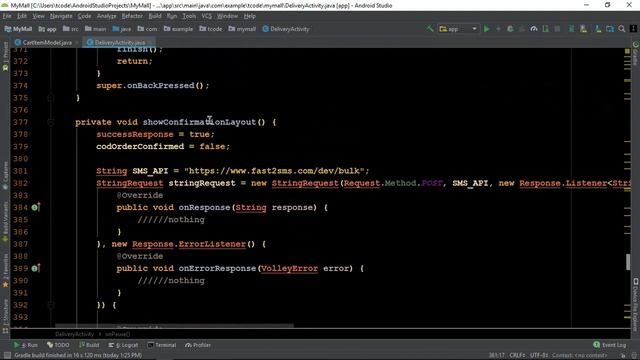Click the src folder breadcrumb

tap(71, 29)
